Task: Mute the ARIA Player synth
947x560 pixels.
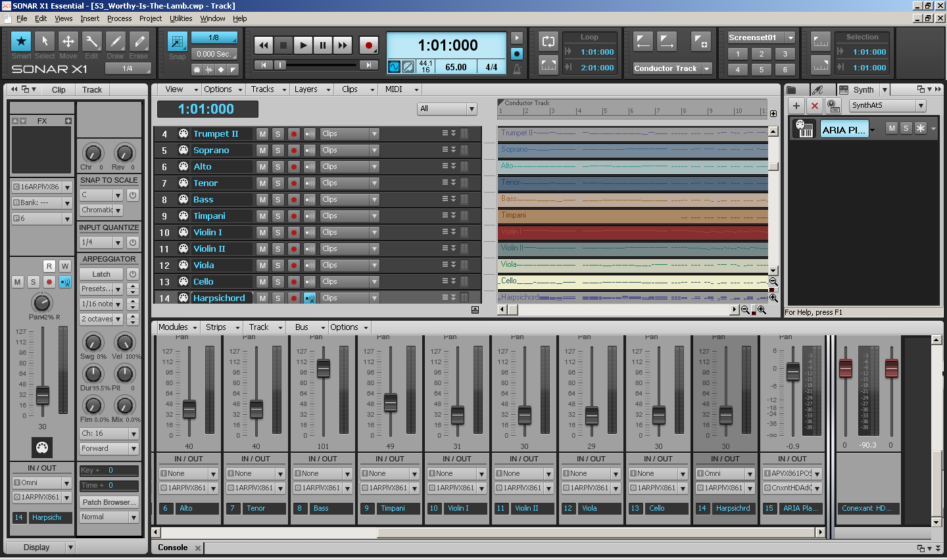Action: coord(891,128)
